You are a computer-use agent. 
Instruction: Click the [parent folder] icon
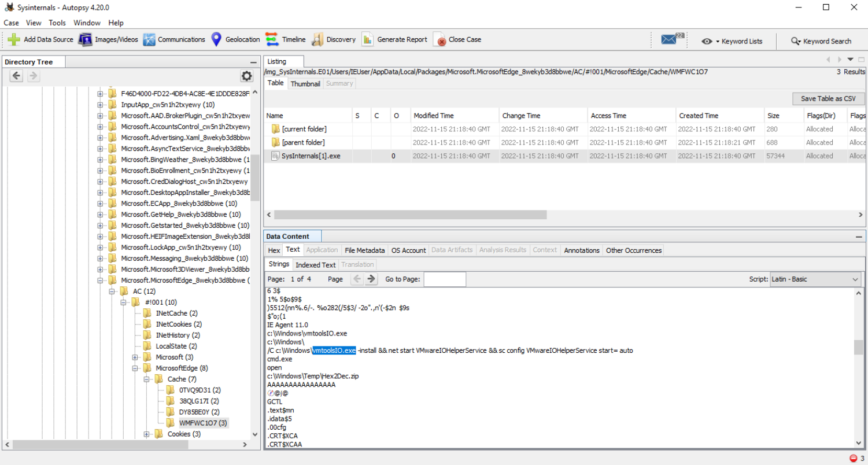(x=276, y=142)
